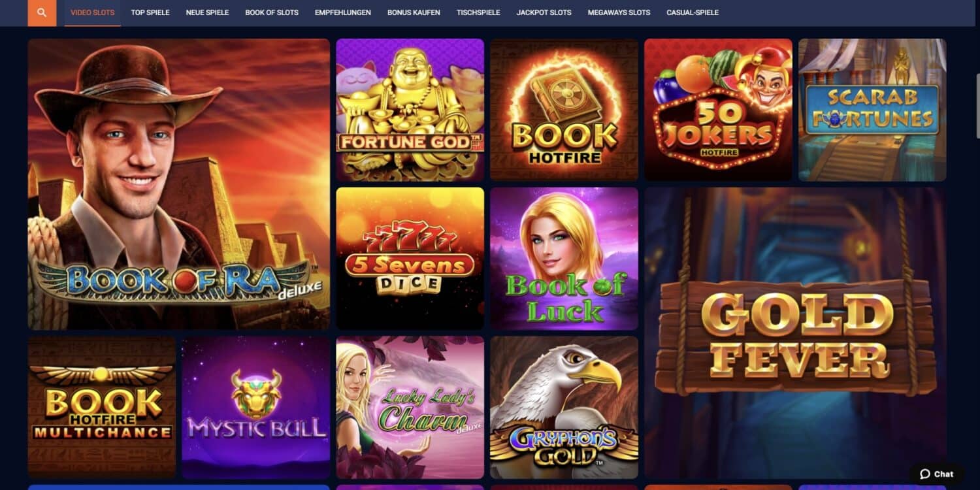Select the Mystic Bull slot
The image size is (980, 490).
click(x=256, y=408)
